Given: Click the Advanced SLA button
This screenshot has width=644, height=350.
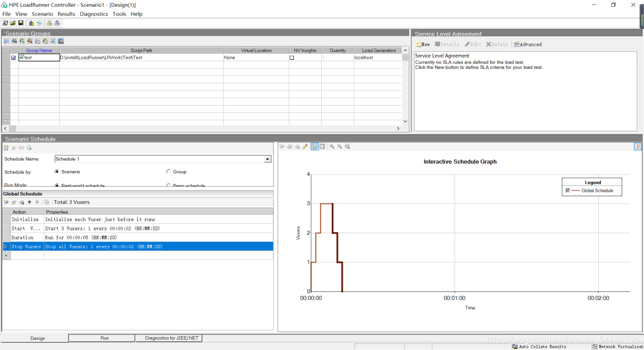Looking at the screenshot, I should [528, 44].
